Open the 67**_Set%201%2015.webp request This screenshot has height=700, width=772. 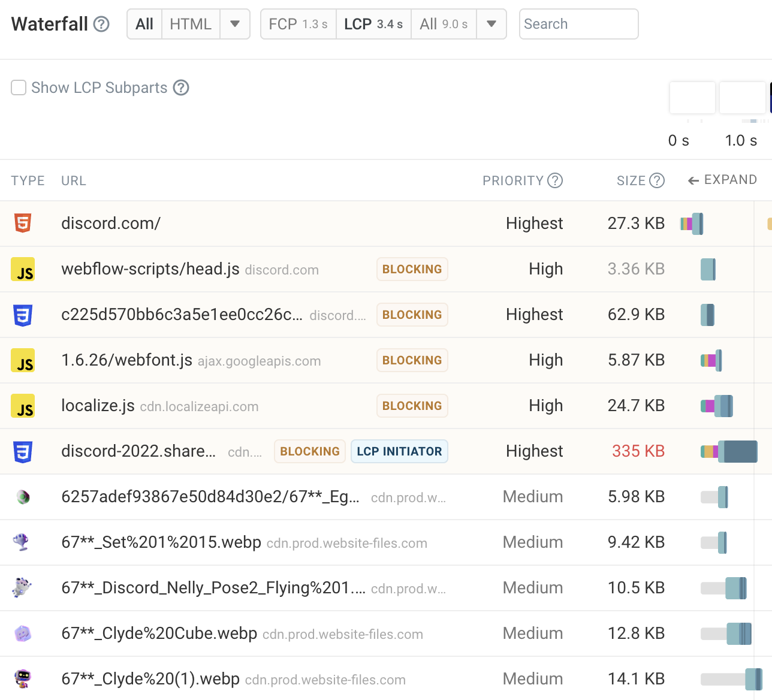(386, 542)
